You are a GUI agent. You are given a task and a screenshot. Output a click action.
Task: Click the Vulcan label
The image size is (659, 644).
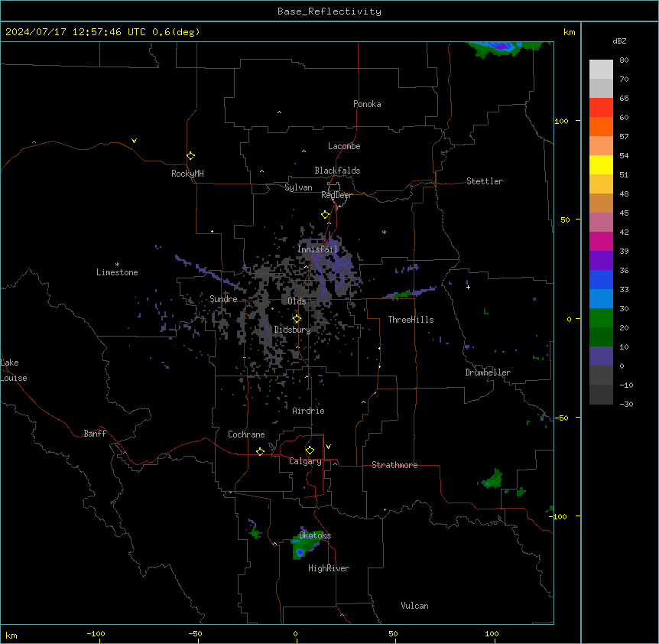click(414, 606)
